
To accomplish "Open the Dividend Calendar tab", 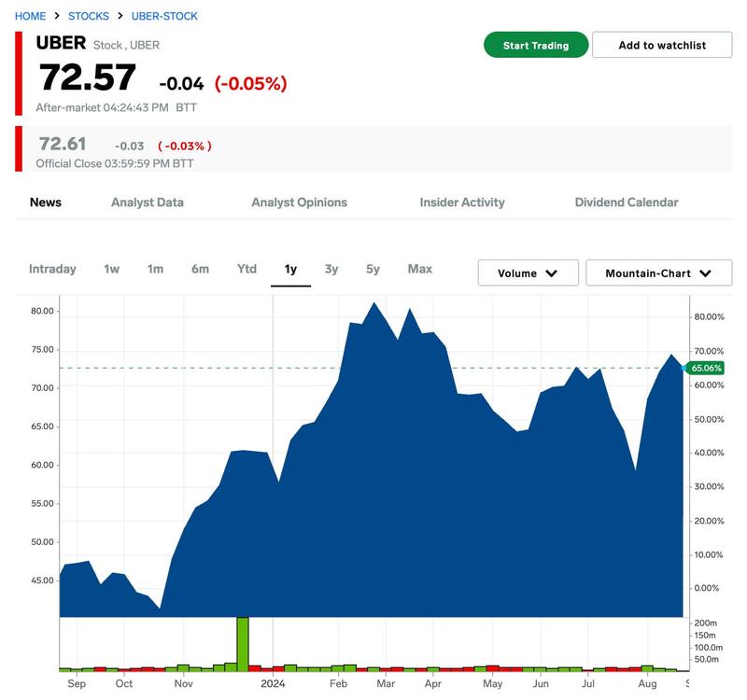I will pos(627,203).
